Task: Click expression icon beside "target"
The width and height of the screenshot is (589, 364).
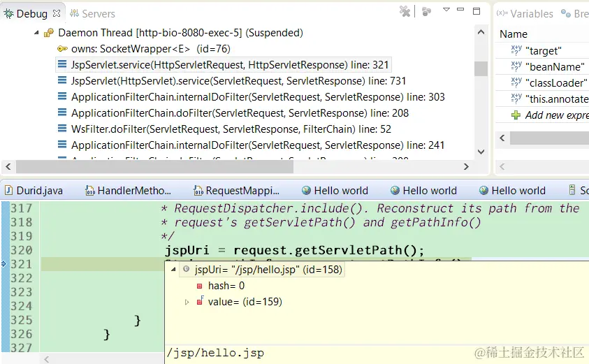Action: point(516,50)
